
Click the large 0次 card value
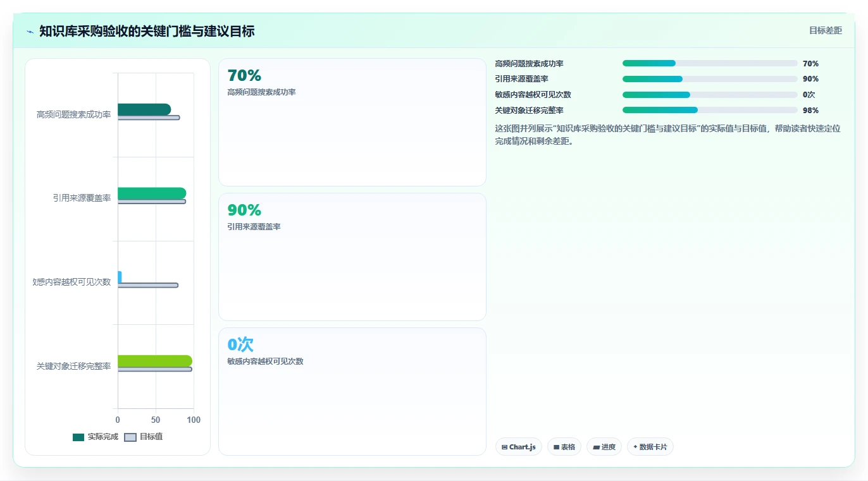[x=240, y=344]
